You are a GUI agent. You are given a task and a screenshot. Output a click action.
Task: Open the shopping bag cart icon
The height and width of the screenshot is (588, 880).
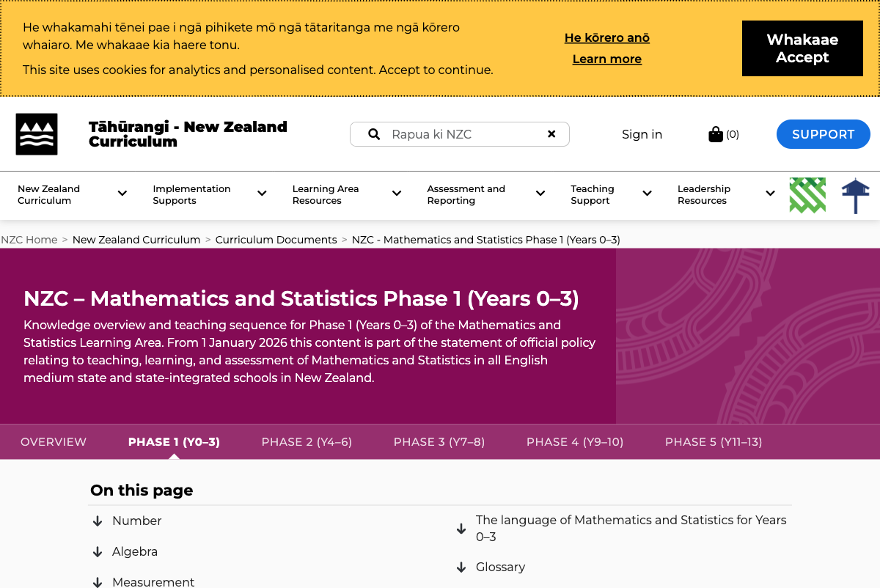pyautogui.click(x=716, y=134)
